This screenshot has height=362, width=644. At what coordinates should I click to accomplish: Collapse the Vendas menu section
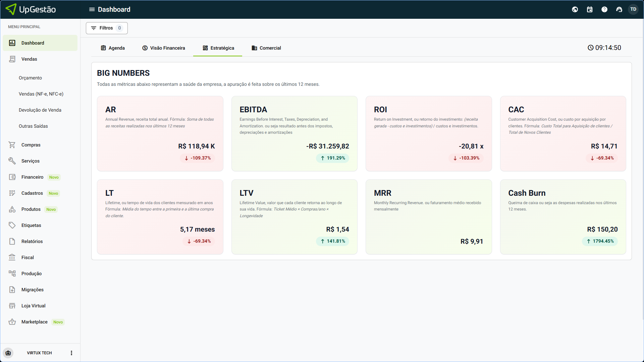coord(29,59)
